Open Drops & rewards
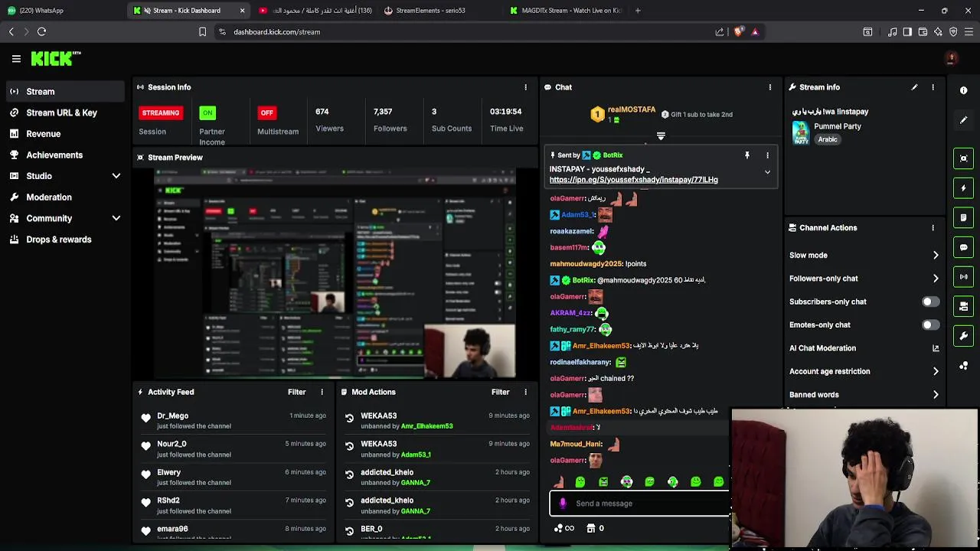This screenshot has height=551, width=980. (65, 240)
